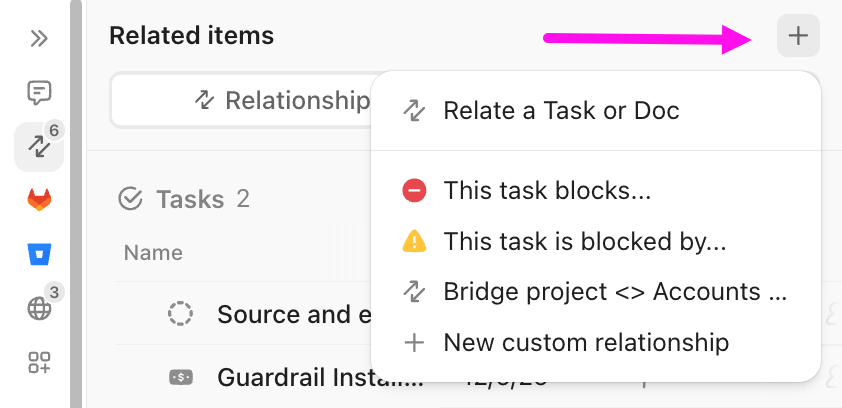This screenshot has height=408, width=842.
Task: Open the Guardrail Install task
Action: click(320, 378)
